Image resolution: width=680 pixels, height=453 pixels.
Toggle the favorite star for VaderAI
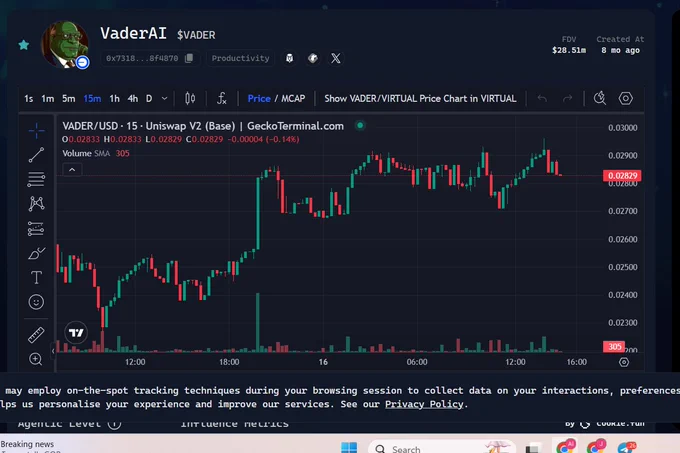(x=24, y=45)
